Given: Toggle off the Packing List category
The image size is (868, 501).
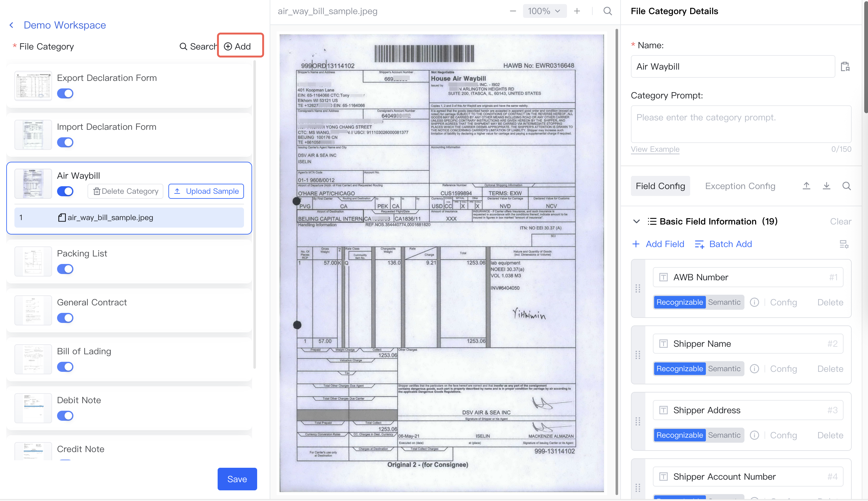Looking at the screenshot, I should (65, 269).
